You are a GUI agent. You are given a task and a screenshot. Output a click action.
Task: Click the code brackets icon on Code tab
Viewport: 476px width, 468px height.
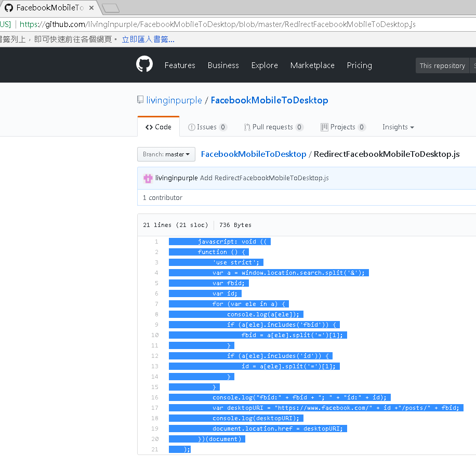click(x=149, y=127)
